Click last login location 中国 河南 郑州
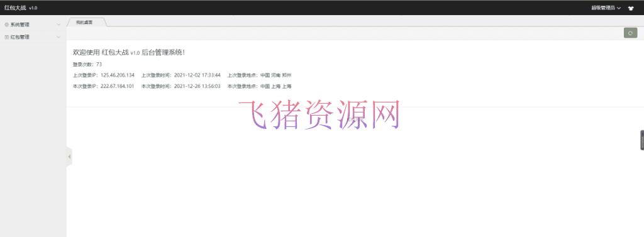This screenshot has height=237, width=644. coord(276,75)
